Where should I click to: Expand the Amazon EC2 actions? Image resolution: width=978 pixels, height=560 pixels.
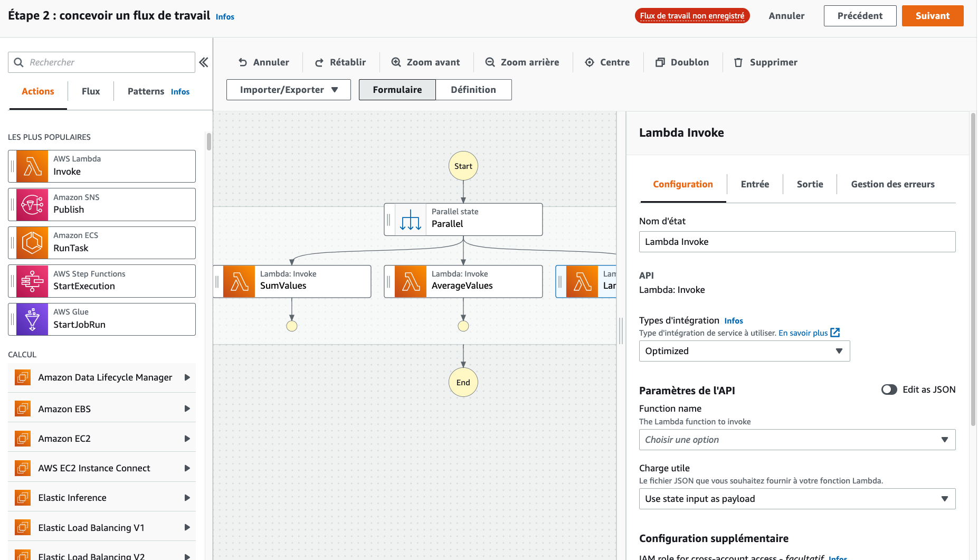click(187, 438)
